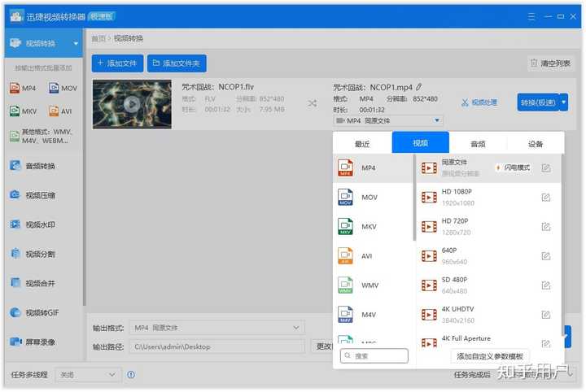Edit parameters for 640P preset
The height and width of the screenshot is (392, 586).
click(x=546, y=256)
